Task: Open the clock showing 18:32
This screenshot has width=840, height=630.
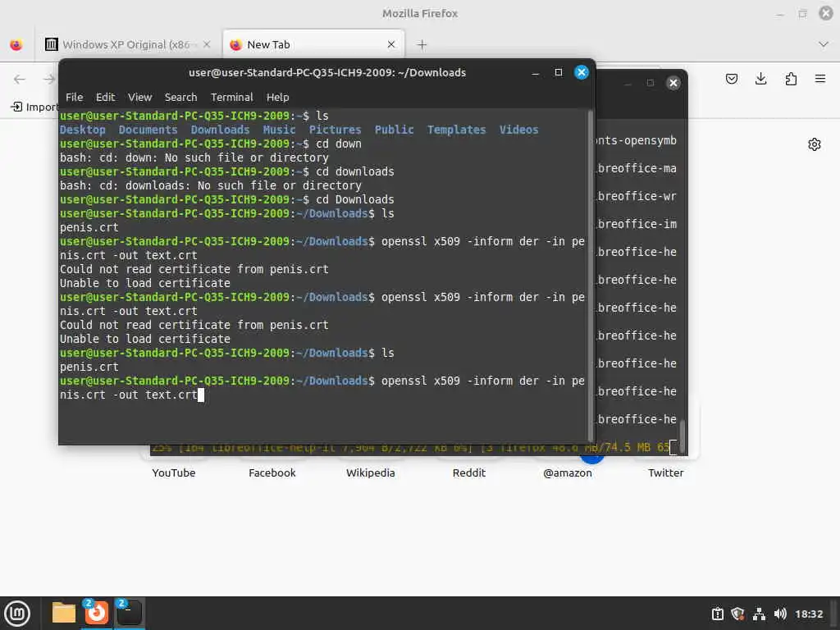Action: tap(808, 614)
